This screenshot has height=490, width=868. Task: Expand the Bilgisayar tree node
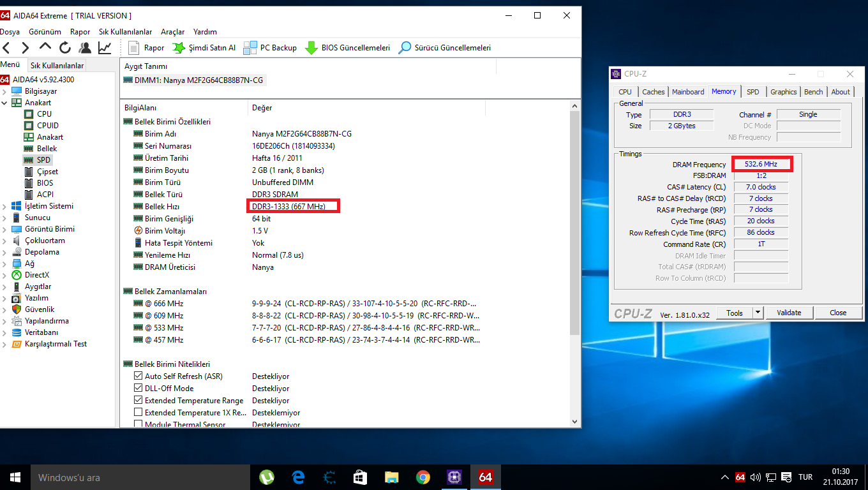(4, 91)
